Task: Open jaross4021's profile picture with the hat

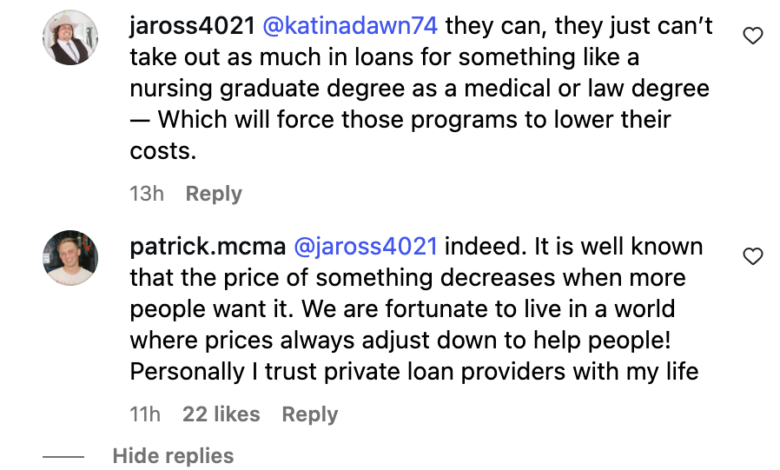Action: click(70, 38)
